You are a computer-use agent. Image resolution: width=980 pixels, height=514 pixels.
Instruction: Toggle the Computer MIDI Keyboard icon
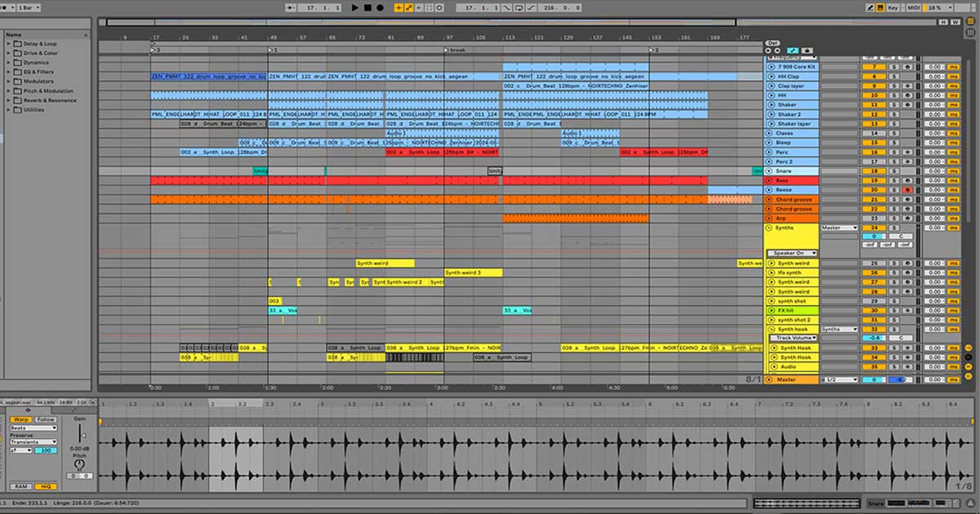click(x=880, y=7)
